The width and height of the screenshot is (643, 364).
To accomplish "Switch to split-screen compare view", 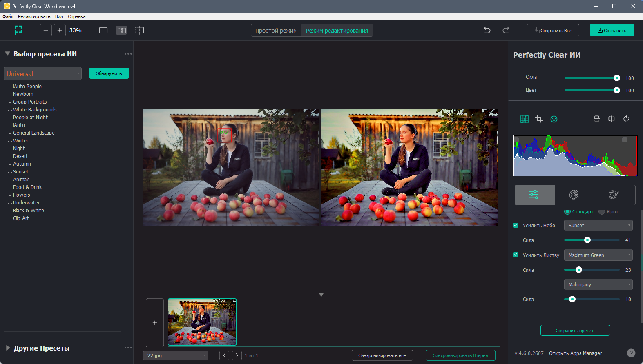I will (x=139, y=30).
